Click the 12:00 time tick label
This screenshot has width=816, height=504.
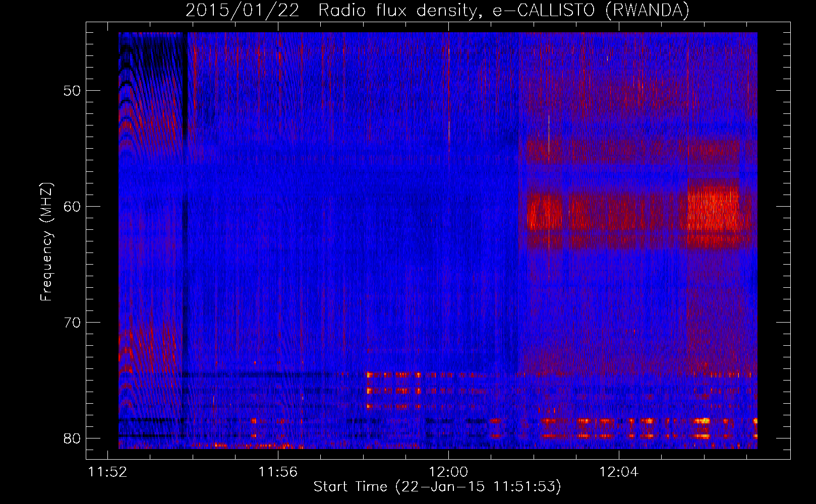click(x=448, y=472)
